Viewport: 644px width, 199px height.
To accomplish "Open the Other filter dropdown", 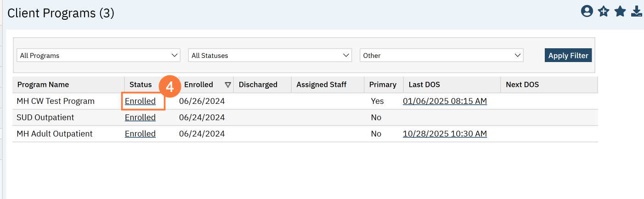I will [x=441, y=56].
